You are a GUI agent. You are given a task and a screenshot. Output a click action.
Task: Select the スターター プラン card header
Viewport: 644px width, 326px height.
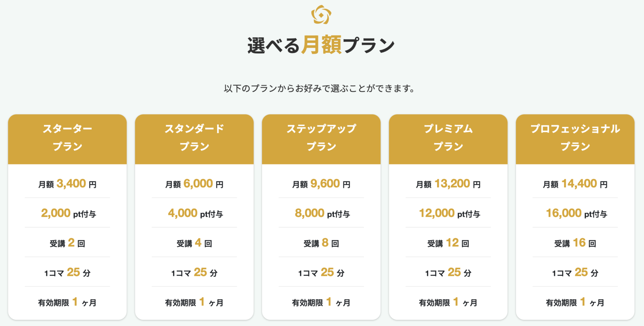(67, 139)
